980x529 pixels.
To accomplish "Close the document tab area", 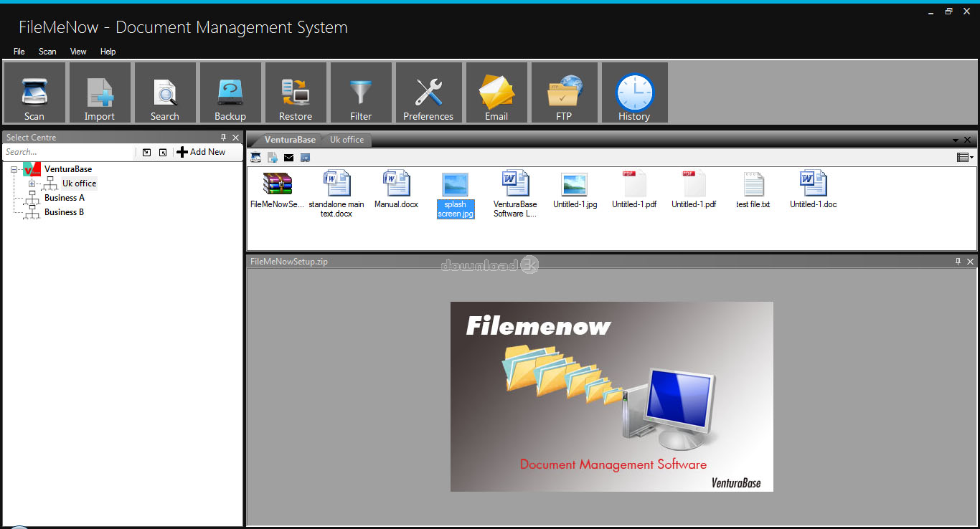I will tap(967, 140).
